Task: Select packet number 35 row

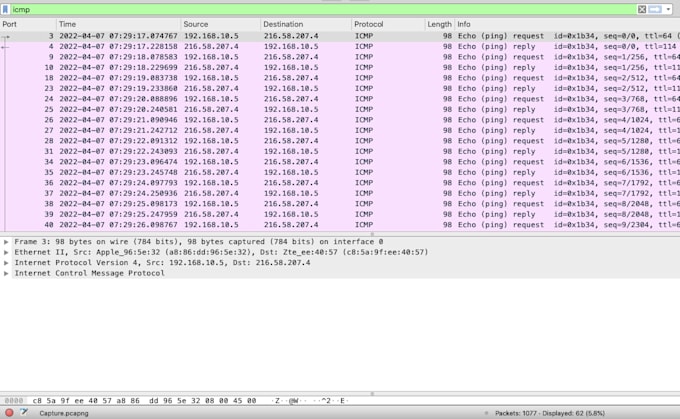Action: [x=340, y=172]
